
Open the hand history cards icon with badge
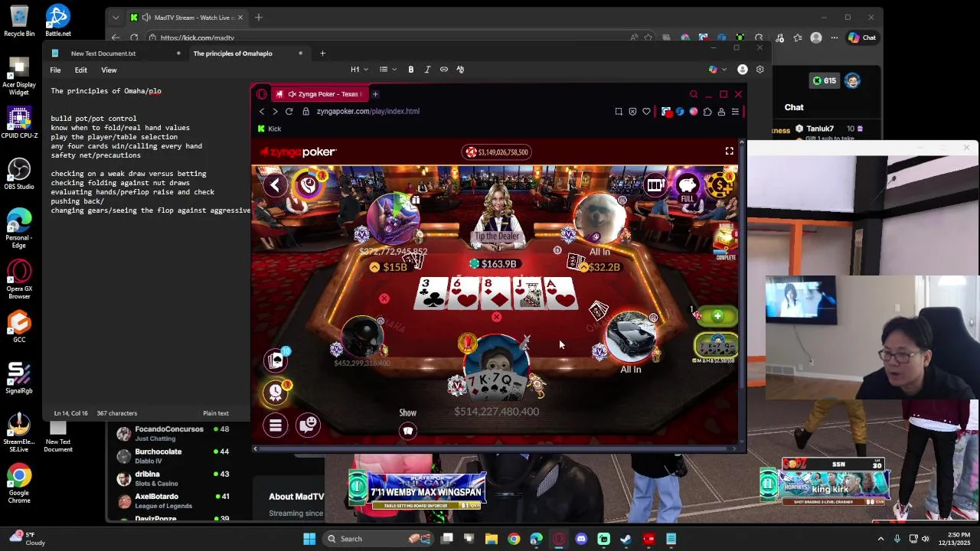coord(276,360)
